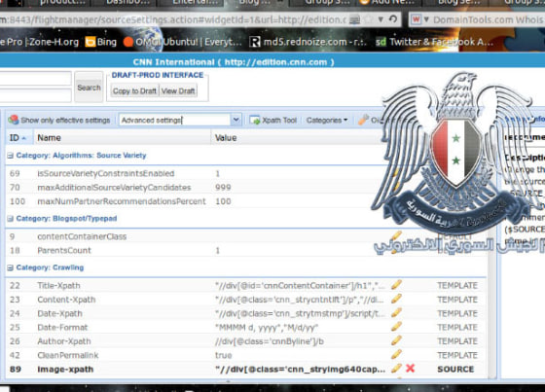Viewport: 545px width, 392px height.
Task: Sort by ID column header
Action: 18,137
